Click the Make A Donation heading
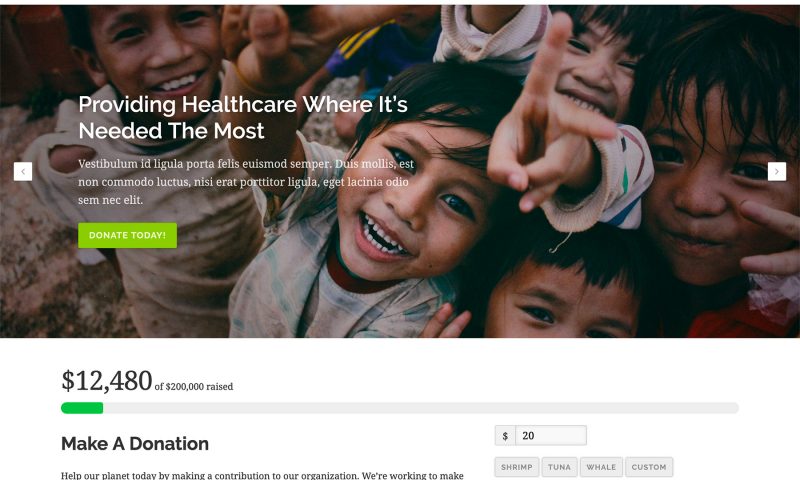This screenshot has height=480, width=800. (135, 444)
